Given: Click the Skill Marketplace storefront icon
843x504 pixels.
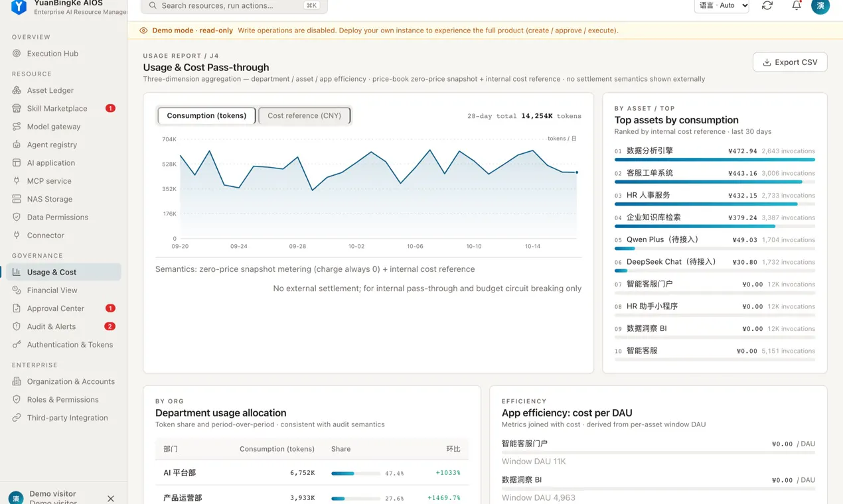Looking at the screenshot, I should (x=17, y=108).
